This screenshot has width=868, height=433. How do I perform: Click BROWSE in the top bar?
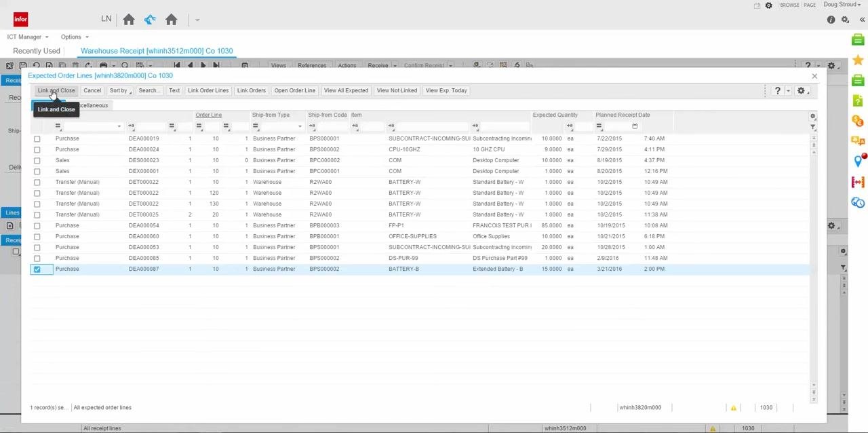click(x=789, y=5)
